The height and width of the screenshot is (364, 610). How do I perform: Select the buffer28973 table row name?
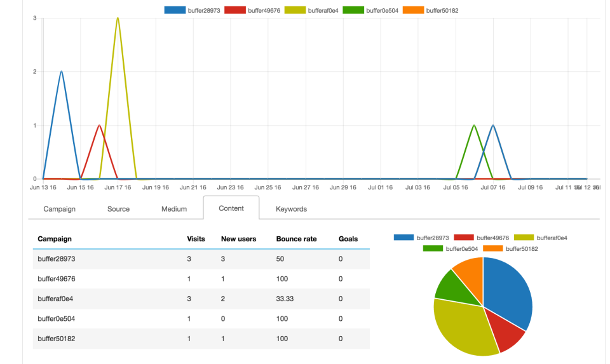57,259
